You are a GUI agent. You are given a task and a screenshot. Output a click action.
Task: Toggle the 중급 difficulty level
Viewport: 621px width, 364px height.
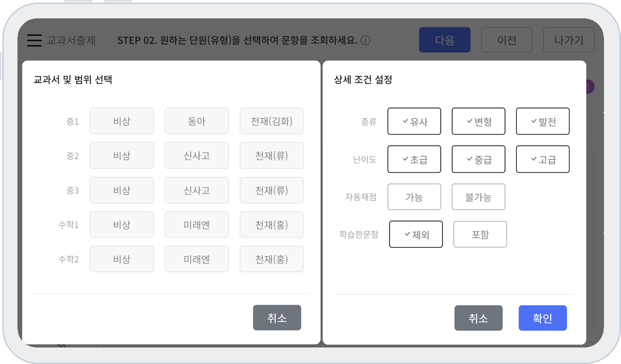pos(478,159)
